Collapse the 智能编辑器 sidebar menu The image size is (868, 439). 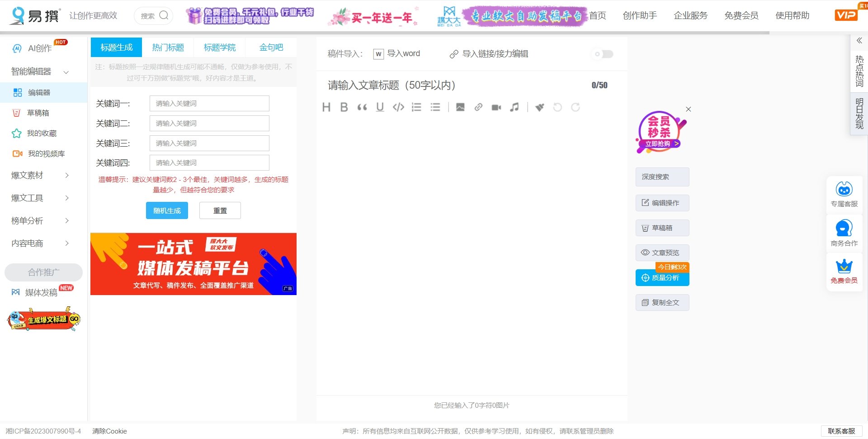pos(66,72)
